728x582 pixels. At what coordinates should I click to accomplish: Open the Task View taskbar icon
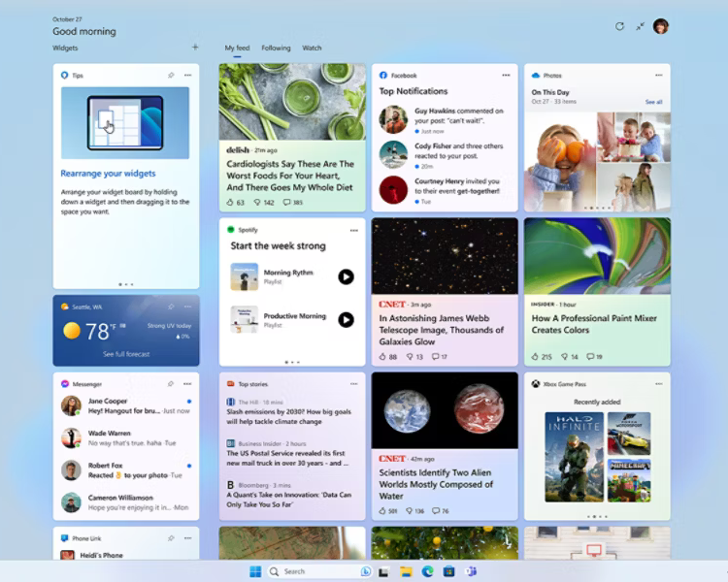click(383, 571)
